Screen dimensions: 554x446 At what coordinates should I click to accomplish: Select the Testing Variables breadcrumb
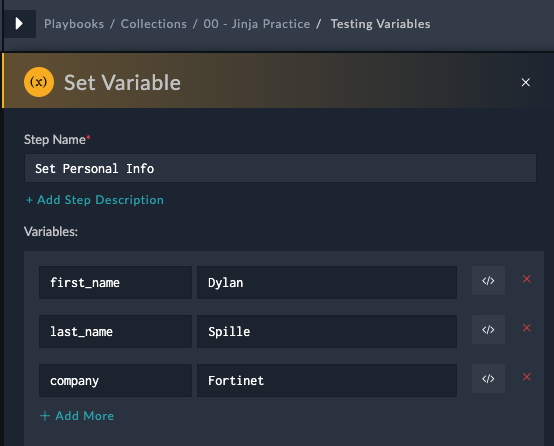click(381, 24)
